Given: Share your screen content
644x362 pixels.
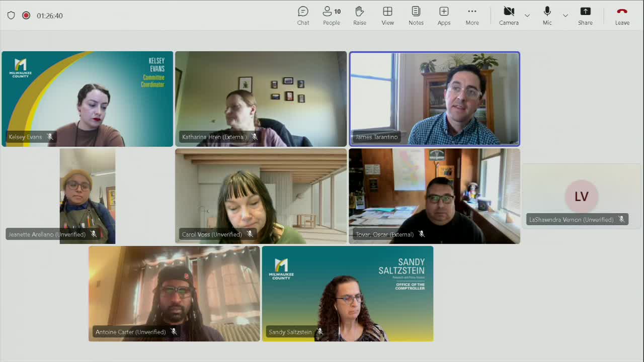Looking at the screenshot, I should tap(585, 16).
